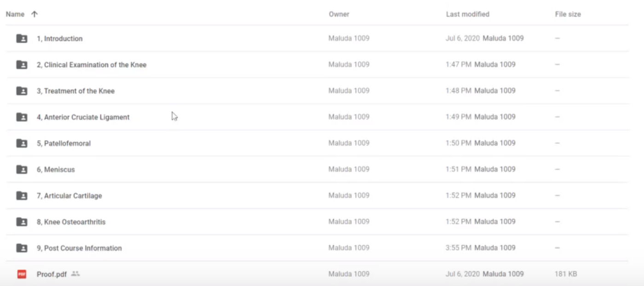
Task: Sort files by the Name column header
Action: point(15,14)
